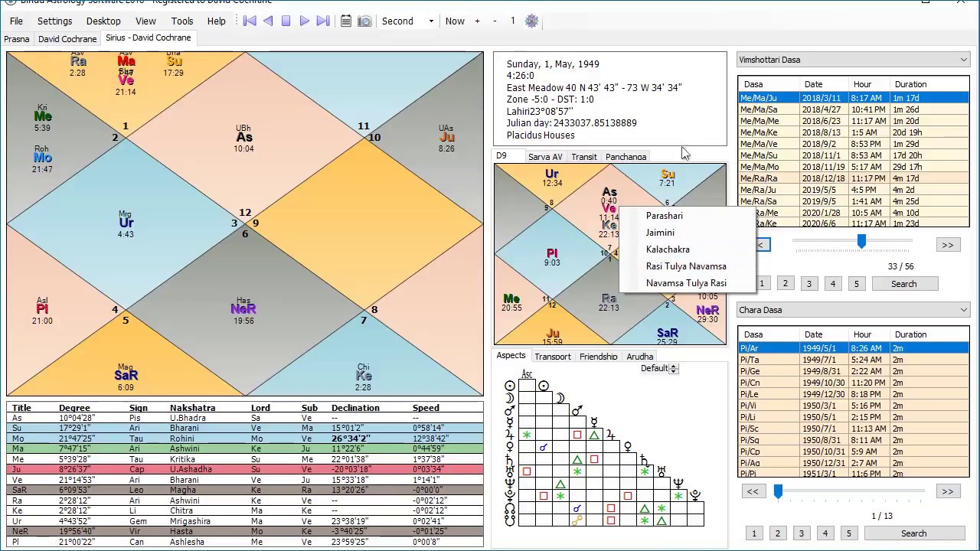980x551 pixels.
Task: Select the Sirius - David Cochrane tab
Action: click(149, 37)
